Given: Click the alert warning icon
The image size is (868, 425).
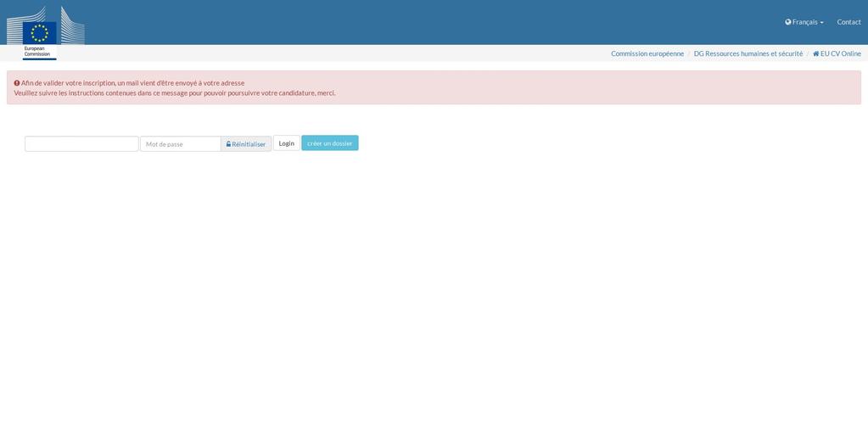Looking at the screenshot, I should [x=17, y=83].
